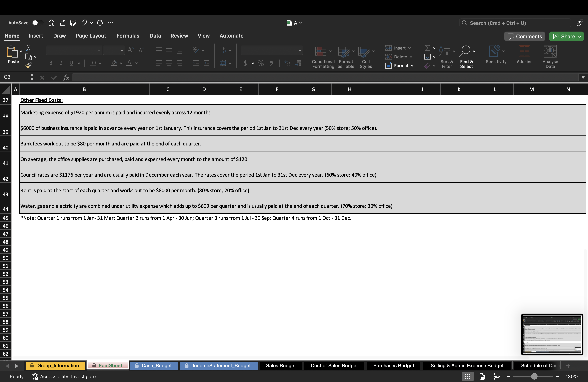Image resolution: width=588 pixels, height=382 pixels.
Task: Click the Share button
Action: click(566, 36)
